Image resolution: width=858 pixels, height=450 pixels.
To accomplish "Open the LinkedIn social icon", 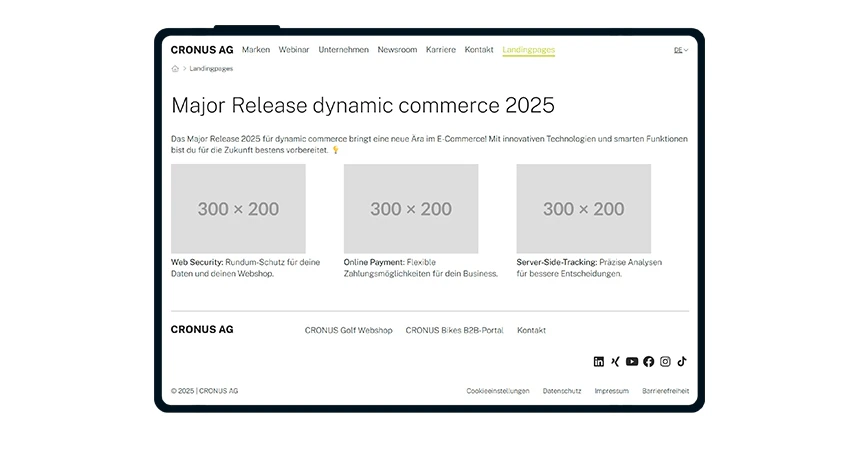I will (x=599, y=361).
